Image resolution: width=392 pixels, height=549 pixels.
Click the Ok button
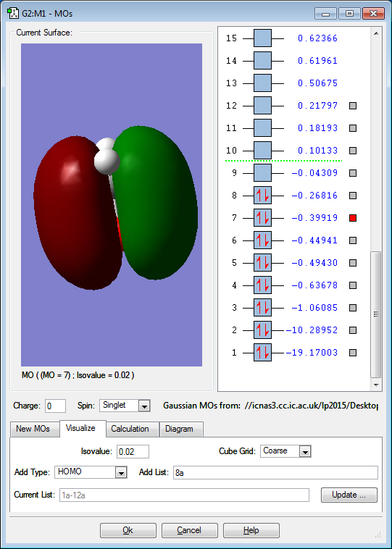tap(128, 530)
